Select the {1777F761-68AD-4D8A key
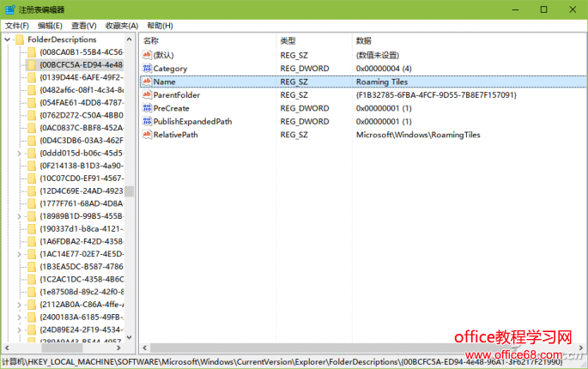 pyautogui.click(x=82, y=203)
